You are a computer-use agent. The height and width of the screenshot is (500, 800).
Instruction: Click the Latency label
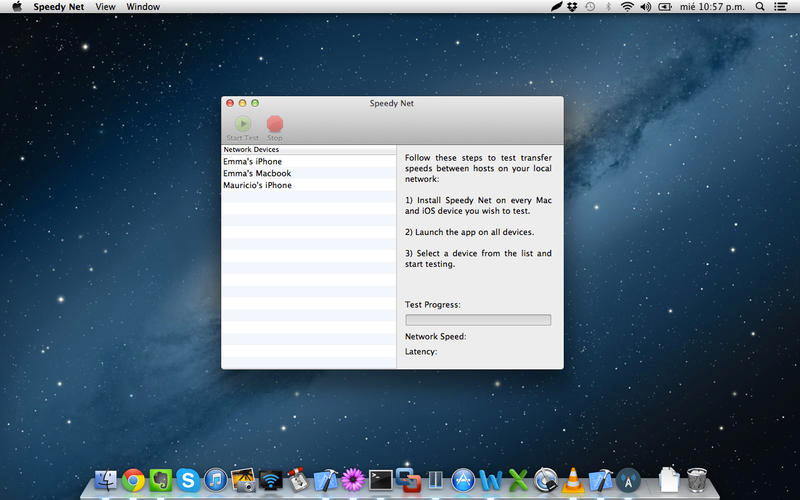click(x=421, y=352)
